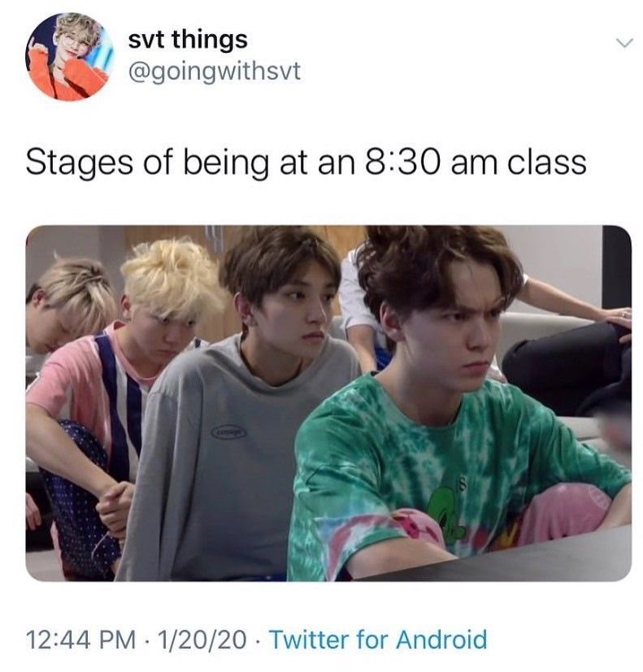Open the @goingwithsvt handle

(x=215, y=72)
